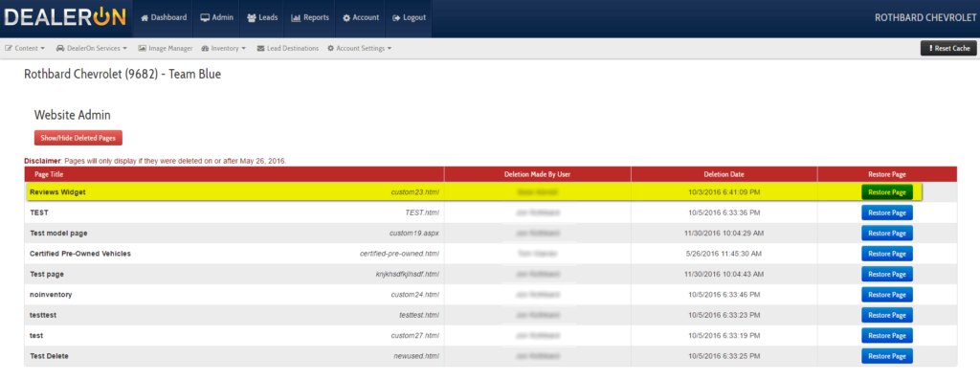Click Logout in the top bar
Viewport: 980px width, 380px height.
(409, 18)
